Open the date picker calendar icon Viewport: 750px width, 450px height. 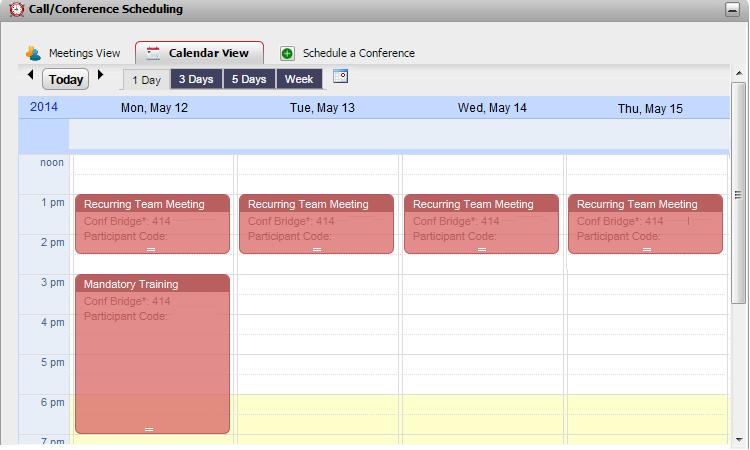click(340, 76)
